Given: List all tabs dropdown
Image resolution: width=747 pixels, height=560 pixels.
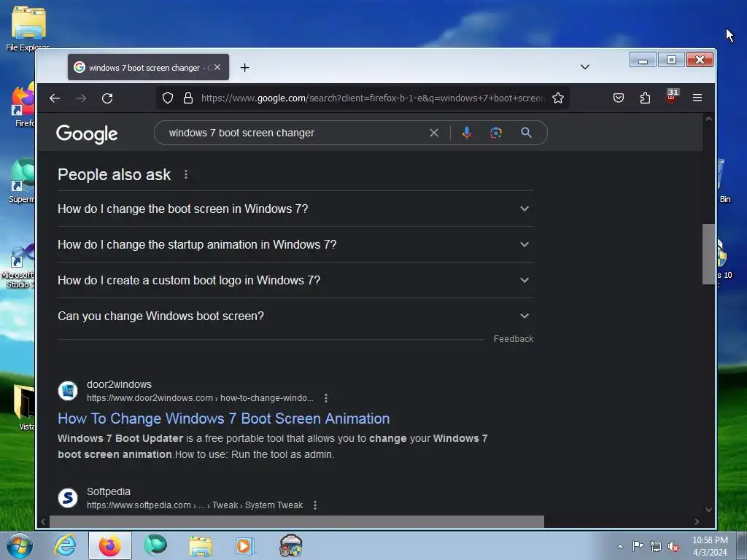Looking at the screenshot, I should (585, 66).
